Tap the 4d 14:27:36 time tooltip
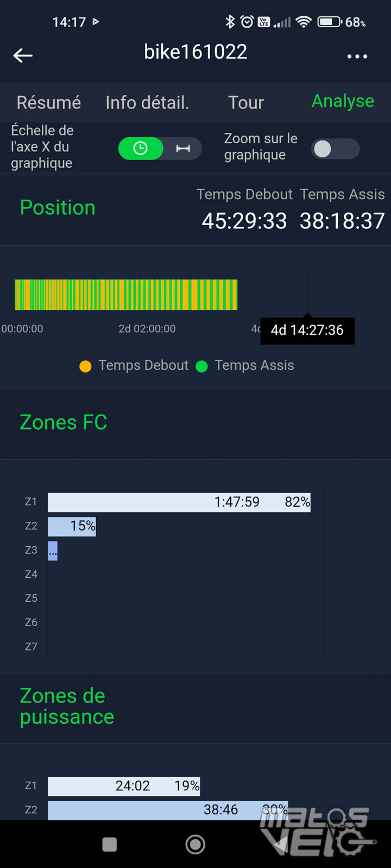Image resolution: width=391 pixels, height=868 pixels. [307, 330]
